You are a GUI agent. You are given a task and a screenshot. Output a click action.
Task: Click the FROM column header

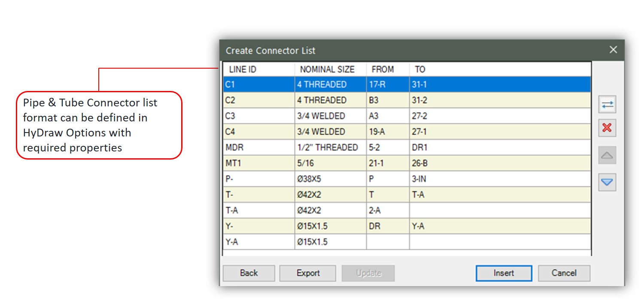pyautogui.click(x=388, y=69)
